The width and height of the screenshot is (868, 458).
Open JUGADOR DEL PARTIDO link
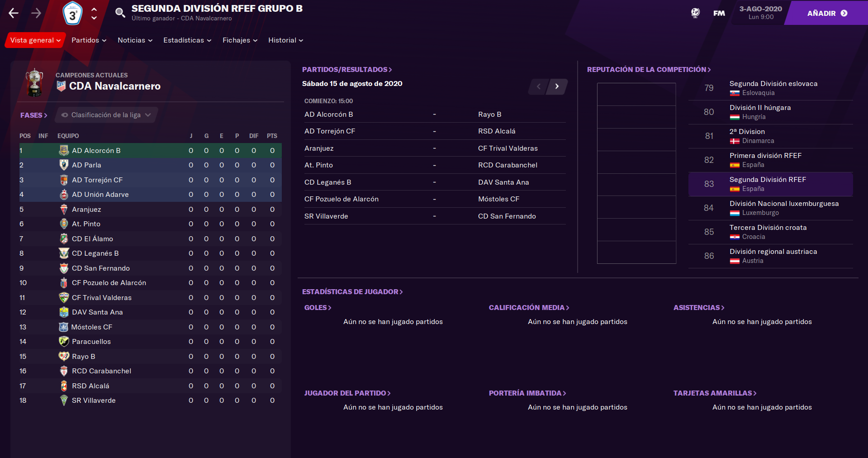347,393
